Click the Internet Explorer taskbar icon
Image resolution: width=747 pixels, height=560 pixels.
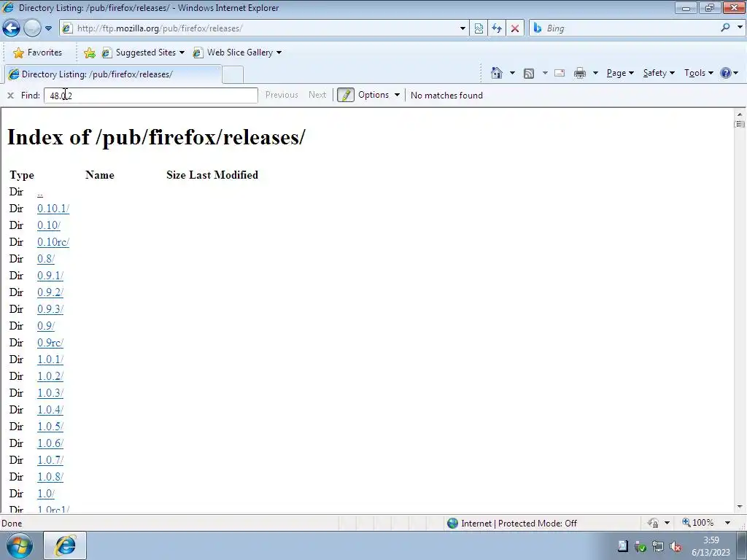(x=65, y=545)
